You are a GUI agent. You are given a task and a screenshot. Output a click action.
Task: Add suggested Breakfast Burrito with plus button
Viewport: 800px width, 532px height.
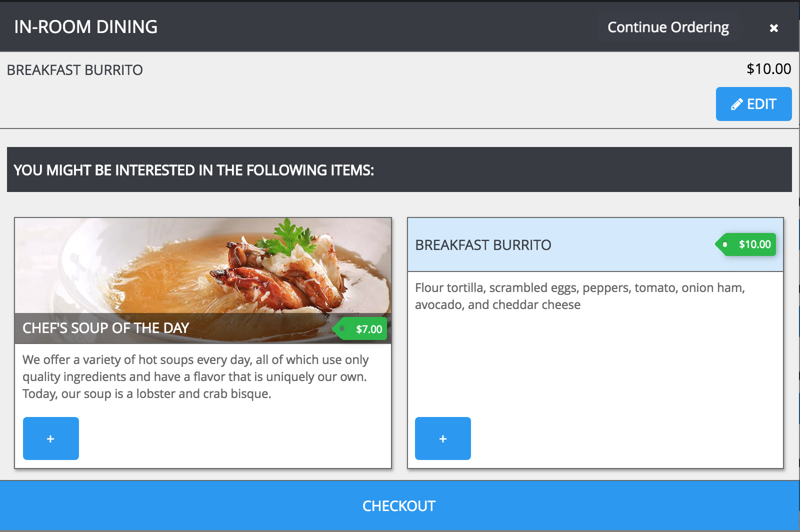pyautogui.click(x=443, y=438)
